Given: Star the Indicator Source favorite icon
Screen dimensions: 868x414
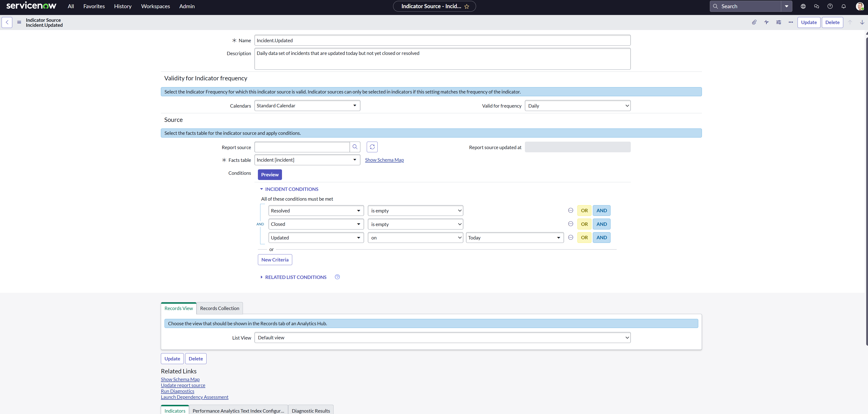Looking at the screenshot, I should coord(467,6).
